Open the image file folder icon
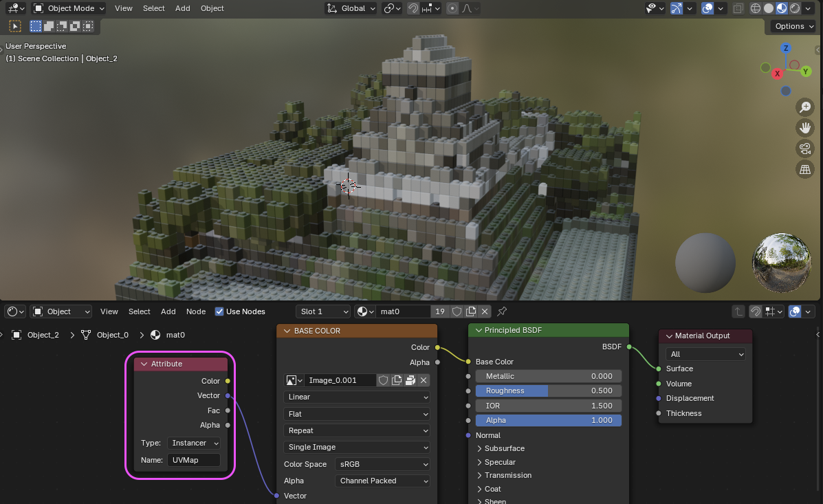 point(410,380)
